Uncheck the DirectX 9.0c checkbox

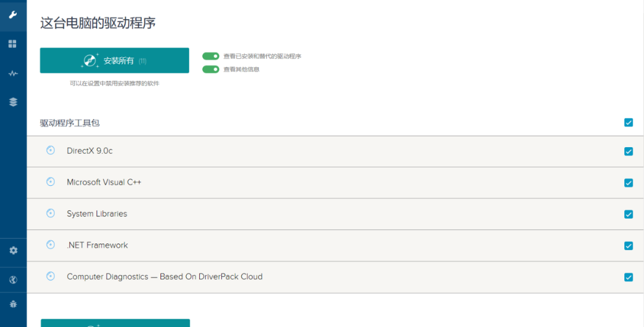[628, 151]
